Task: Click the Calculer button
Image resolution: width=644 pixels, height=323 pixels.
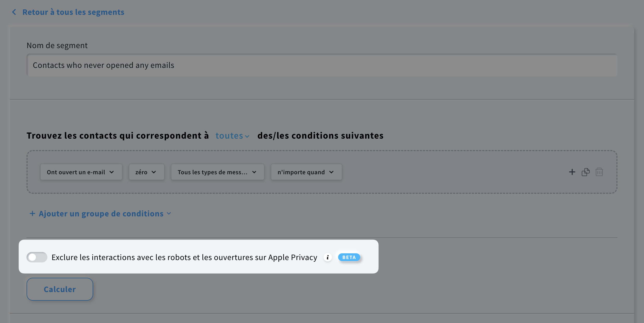Action: point(60,289)
